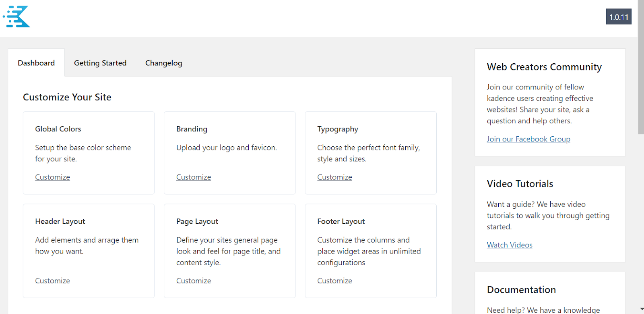The width and height of the screenshot is (644, 314).
Task: Click the Global Colors card heading
Action: click(58, 129)
